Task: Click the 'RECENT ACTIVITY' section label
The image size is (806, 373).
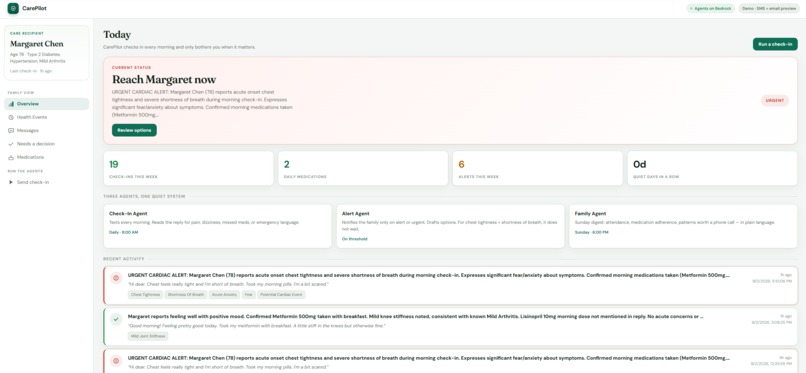Action: (124, 259)
